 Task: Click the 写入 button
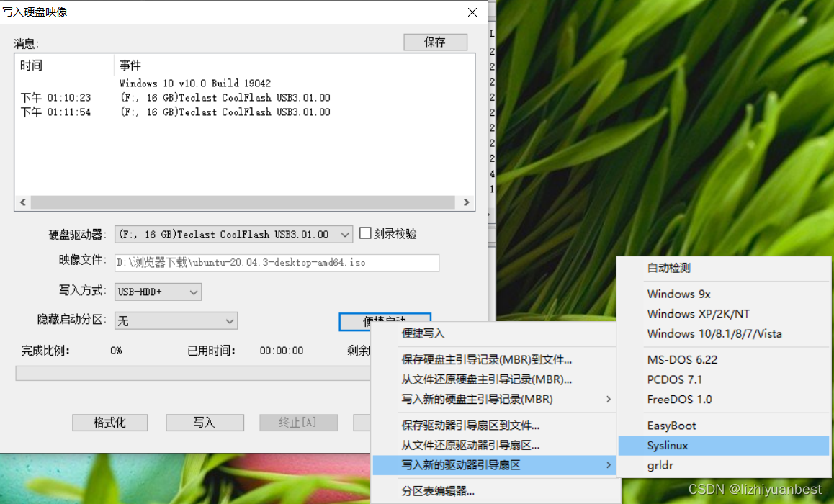click(x=205, y=423)
